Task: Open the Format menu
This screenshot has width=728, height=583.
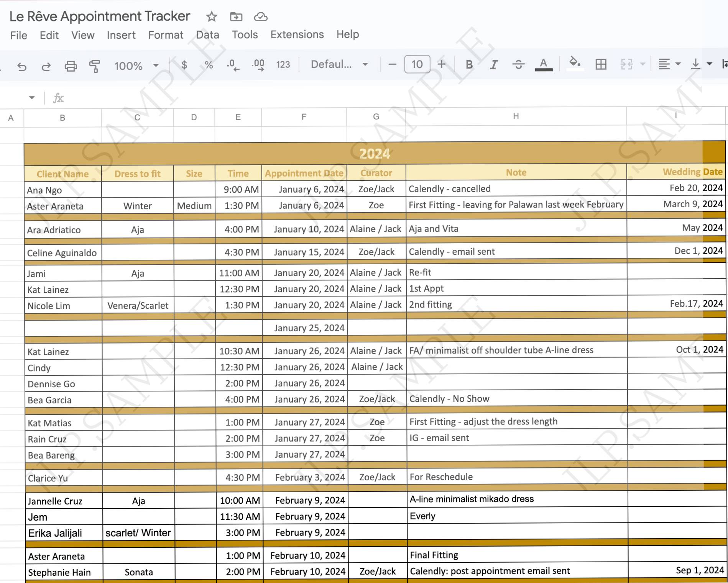Action: coord(166,35)
